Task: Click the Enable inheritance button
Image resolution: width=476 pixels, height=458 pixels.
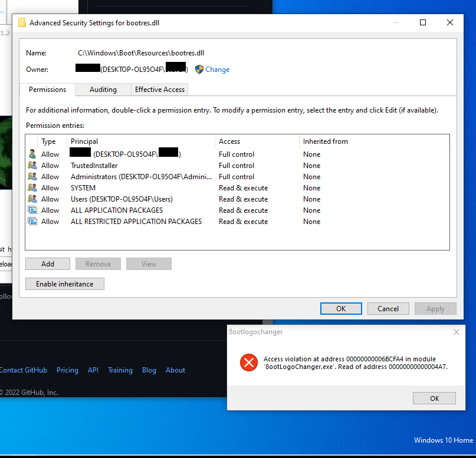Action: (64, 284)
